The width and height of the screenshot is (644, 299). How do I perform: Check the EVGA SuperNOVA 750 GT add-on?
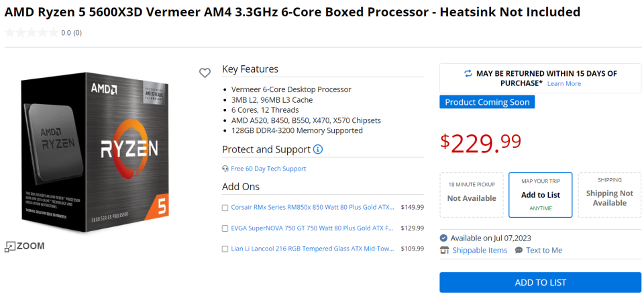point(225,228)
